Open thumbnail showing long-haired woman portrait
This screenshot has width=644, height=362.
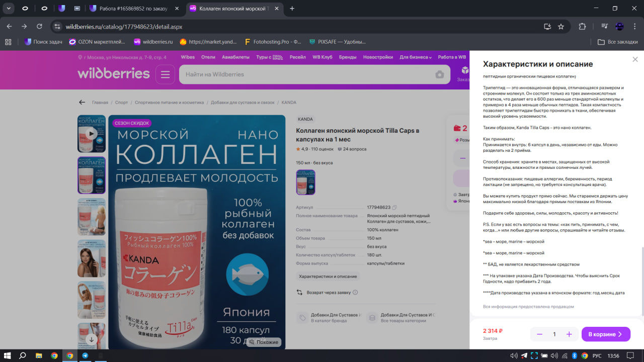click(x=91, y=258)
